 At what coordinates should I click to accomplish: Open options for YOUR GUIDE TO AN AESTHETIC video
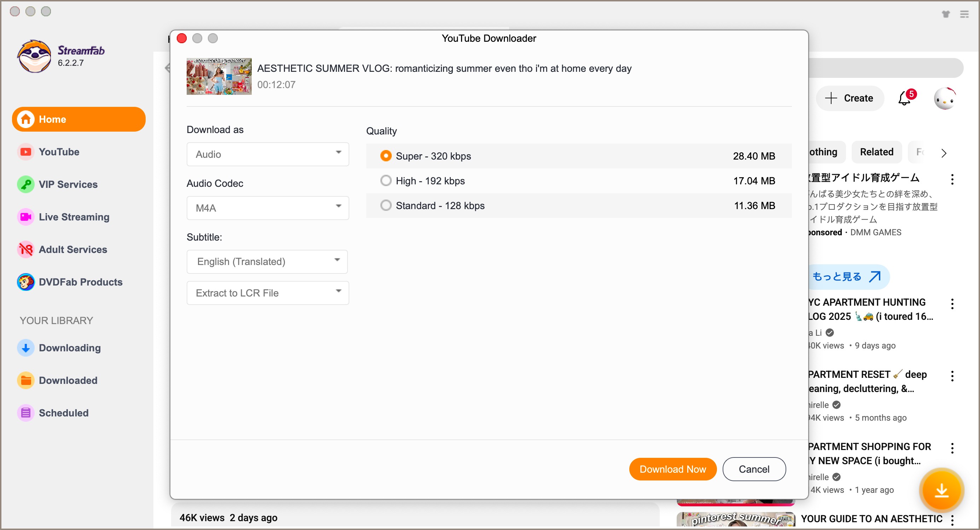coord(952,520)
